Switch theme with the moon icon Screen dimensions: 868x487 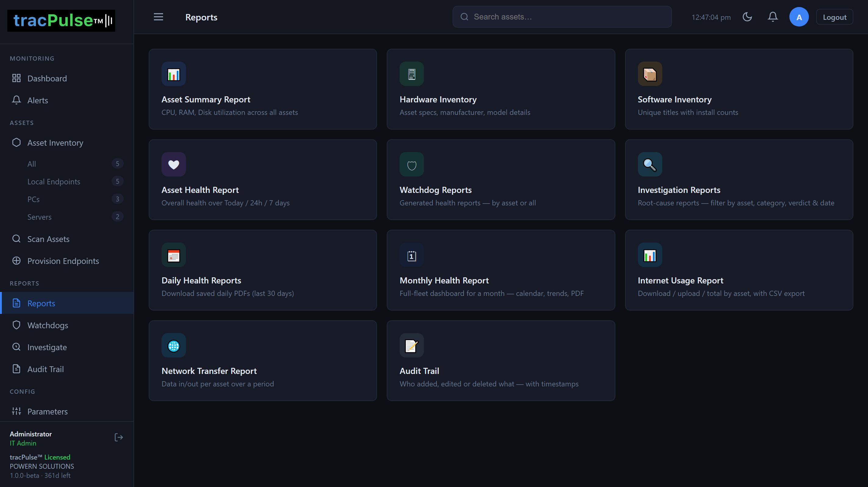click(747, 17)
